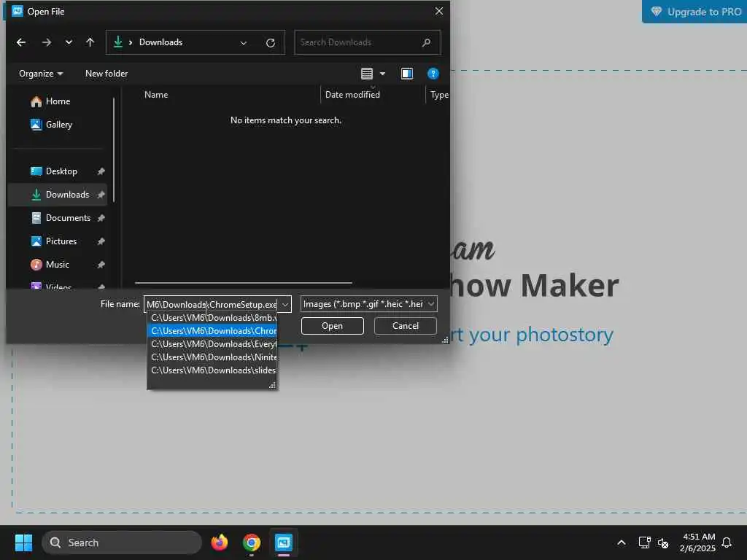Open network status tray icon
Viewport: 747px width, 560px height.
(644, 542)
